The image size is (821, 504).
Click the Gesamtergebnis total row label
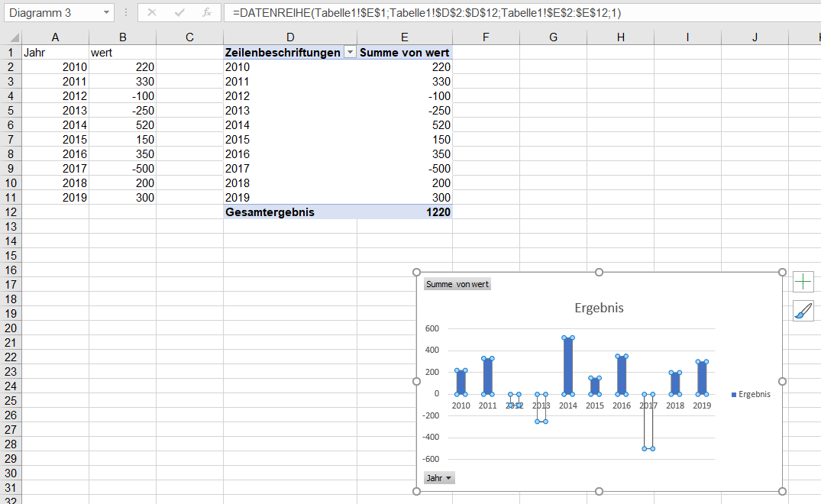tap(290, 212)
